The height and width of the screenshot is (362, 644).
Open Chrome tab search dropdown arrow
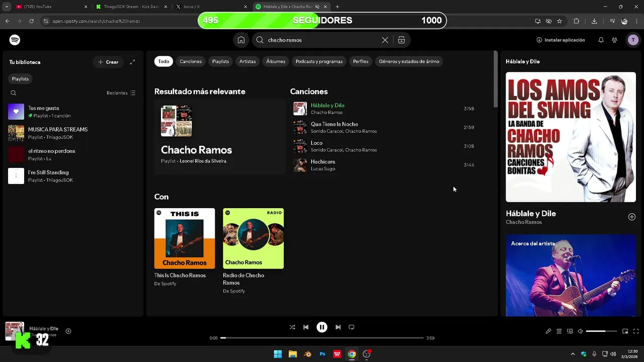tap(7, 7)
